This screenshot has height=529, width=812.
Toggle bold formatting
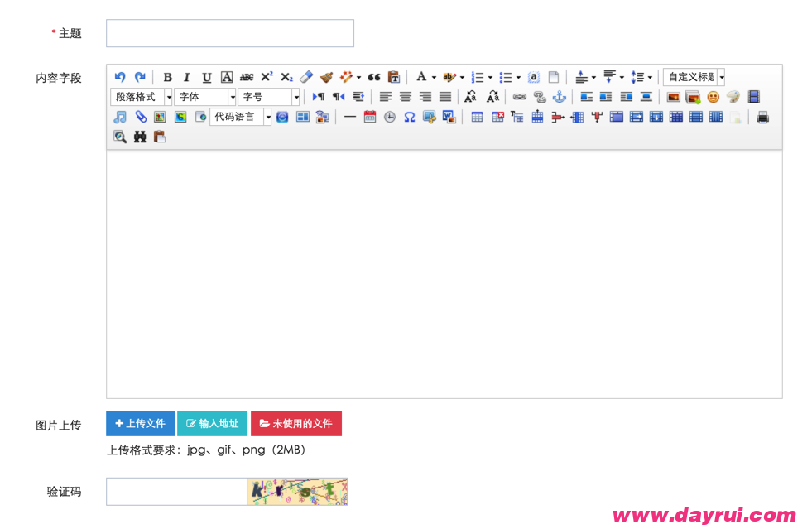(x=167, y=77)
